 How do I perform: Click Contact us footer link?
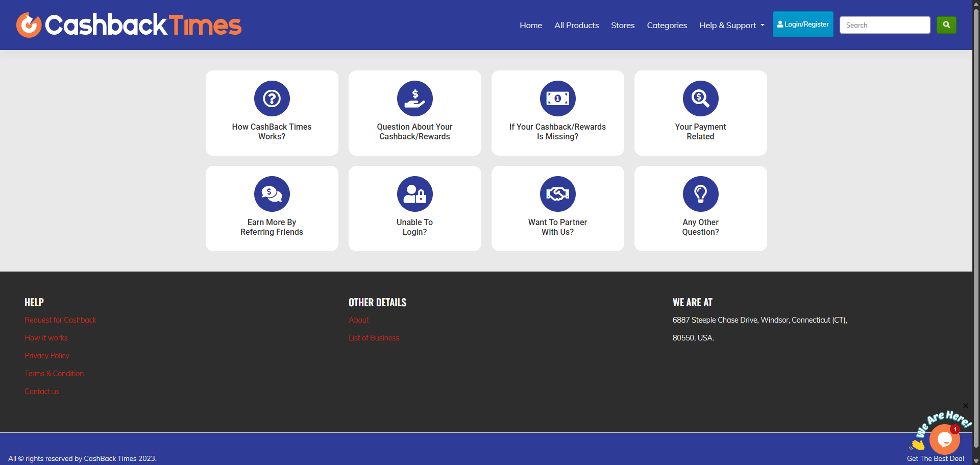tap(42, 391)
